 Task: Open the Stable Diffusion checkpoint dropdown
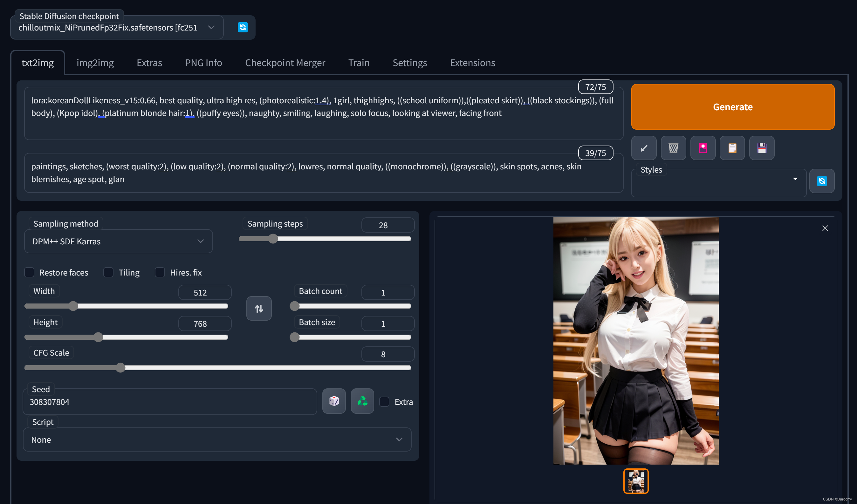coord(117,28)
